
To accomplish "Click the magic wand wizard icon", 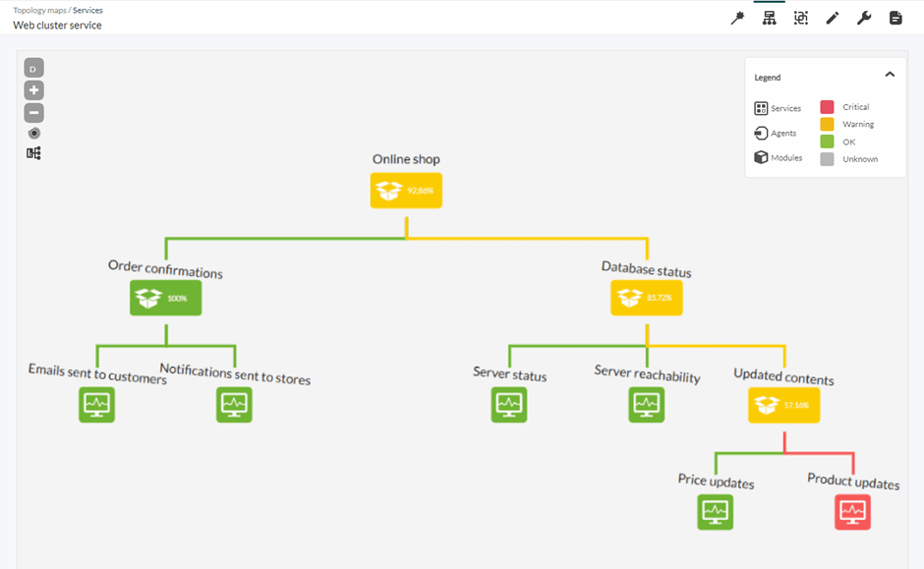I will 737,18.
